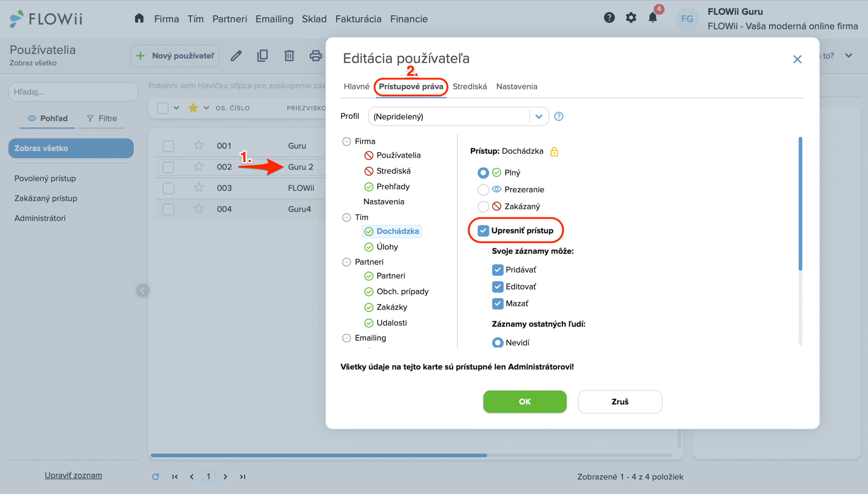This screenshot has height=494, width=868.
Task: Collapse the Partneri tree group
Action: click(346, 262)
